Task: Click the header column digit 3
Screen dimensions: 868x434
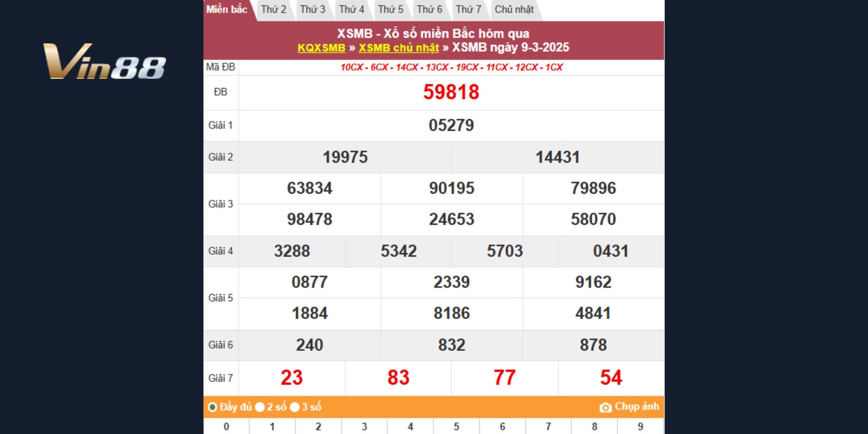Action: coord(364,427)
